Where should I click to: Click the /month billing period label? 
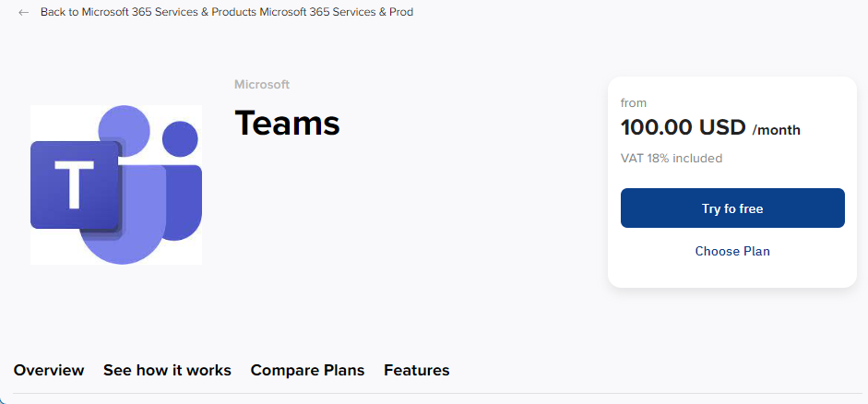coord(776,131)
